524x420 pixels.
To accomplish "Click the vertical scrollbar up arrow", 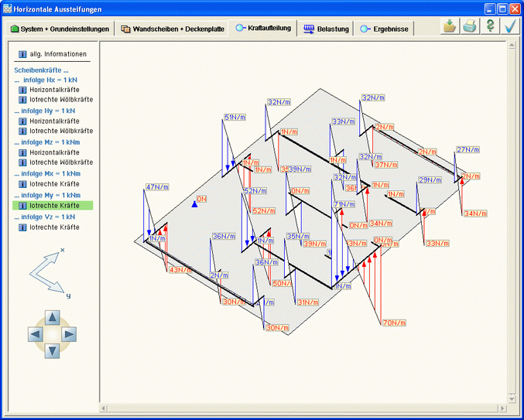I will [511, 45].
